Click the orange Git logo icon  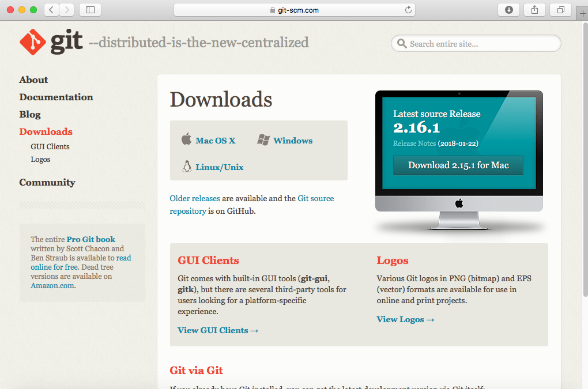[x=33, y=42]
